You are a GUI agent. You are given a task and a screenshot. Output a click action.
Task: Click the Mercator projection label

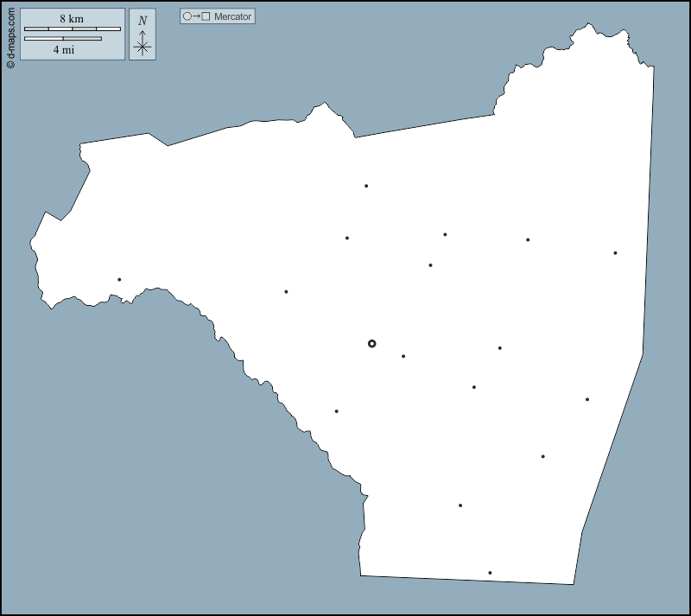pos(233,16)
